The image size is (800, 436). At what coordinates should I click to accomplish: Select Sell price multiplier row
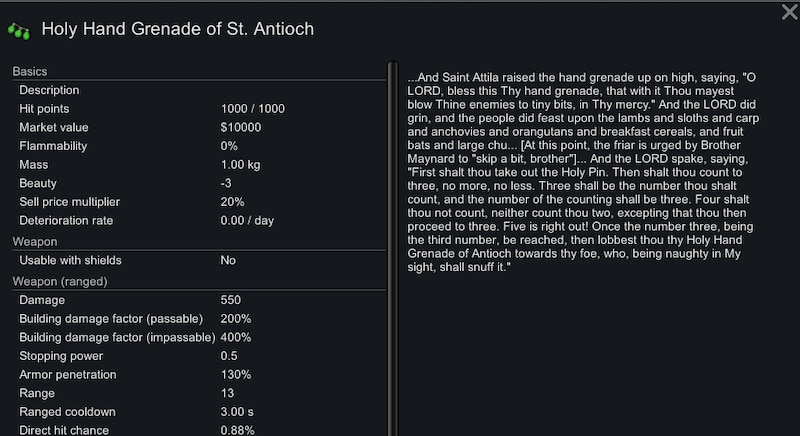point(199,202)
